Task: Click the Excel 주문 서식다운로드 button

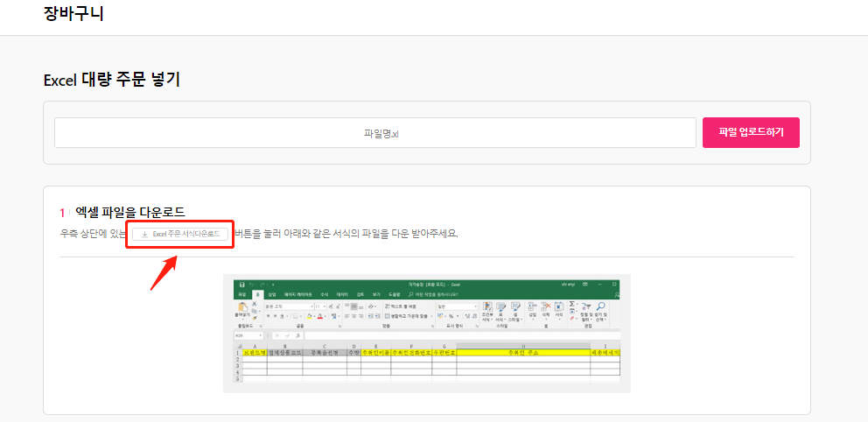Action: 180,234
